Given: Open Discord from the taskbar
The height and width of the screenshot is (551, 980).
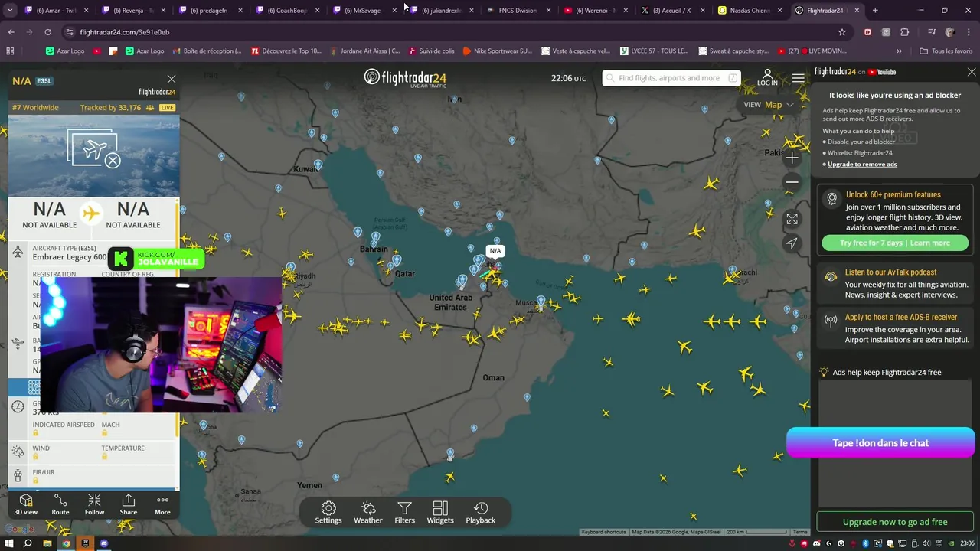Looking at the screenshot, I should 104,543.
